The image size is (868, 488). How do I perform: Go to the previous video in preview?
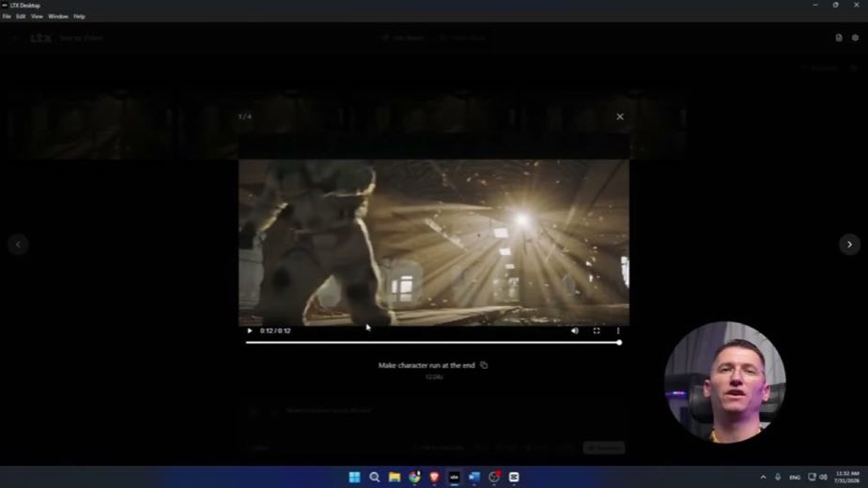18,244
